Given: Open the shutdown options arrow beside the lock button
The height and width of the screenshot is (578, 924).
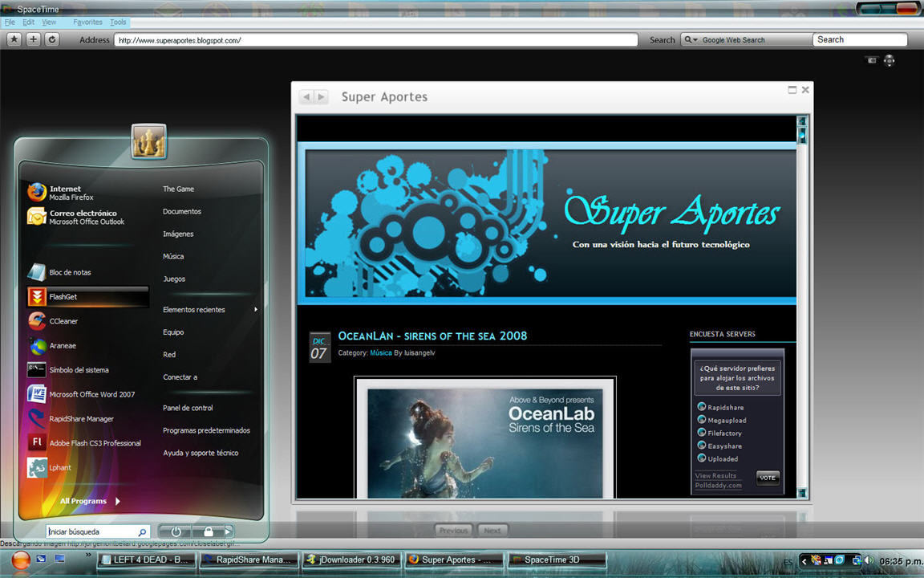Looking at the screenshot, I should pyautogui.click(x=229, y=531).
